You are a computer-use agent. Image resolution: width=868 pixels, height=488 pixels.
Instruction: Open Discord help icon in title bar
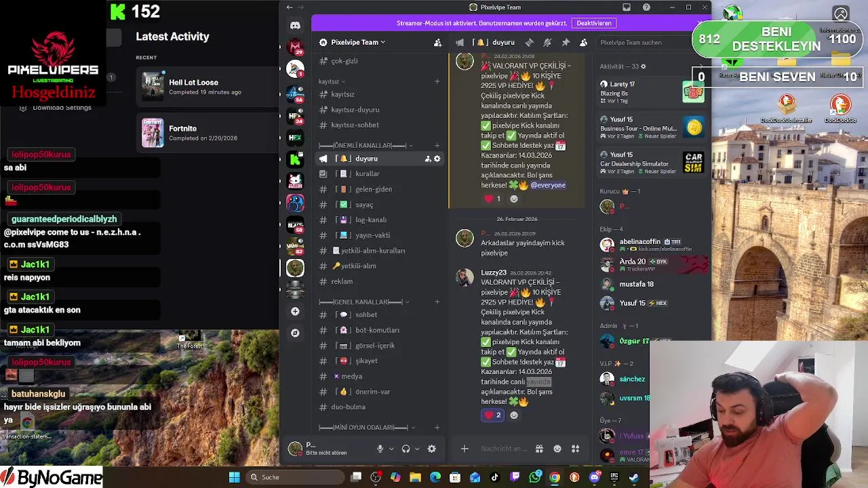pos(646,7)
